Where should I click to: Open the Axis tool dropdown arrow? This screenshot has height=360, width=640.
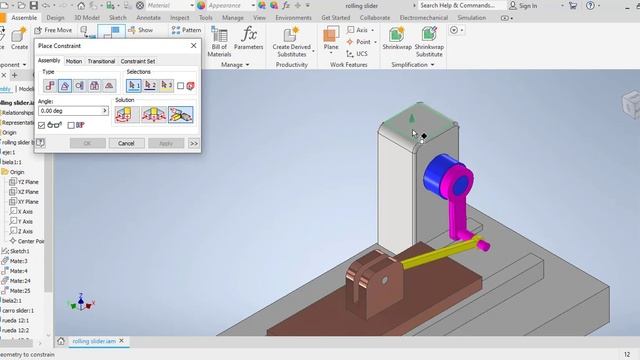click(x=372, y=30)
